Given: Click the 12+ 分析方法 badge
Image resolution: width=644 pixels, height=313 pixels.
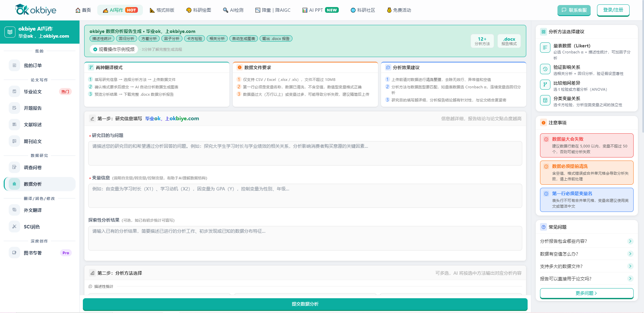Looking at the screenshot, I should (482, 41).
